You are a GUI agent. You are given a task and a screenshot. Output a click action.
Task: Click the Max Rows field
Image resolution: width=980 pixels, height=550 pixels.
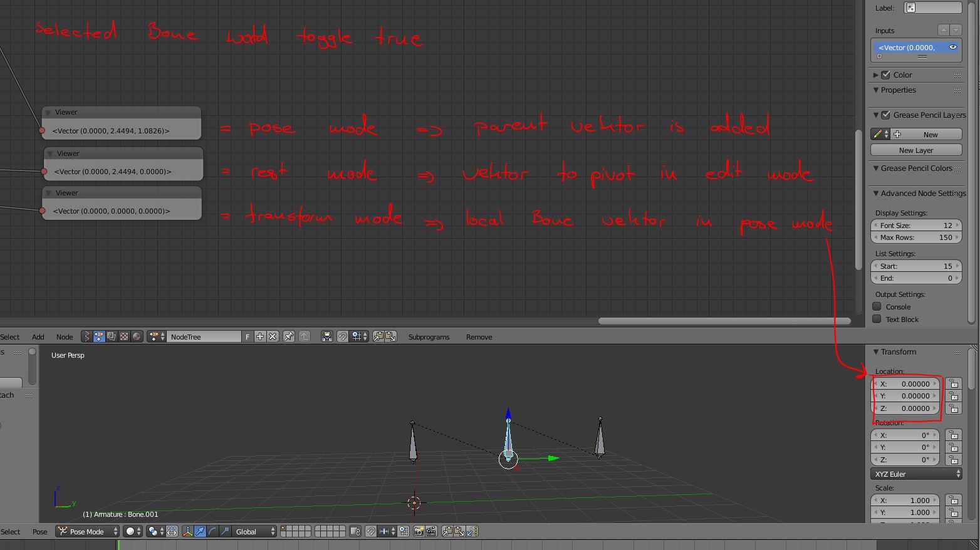point(916,237)
